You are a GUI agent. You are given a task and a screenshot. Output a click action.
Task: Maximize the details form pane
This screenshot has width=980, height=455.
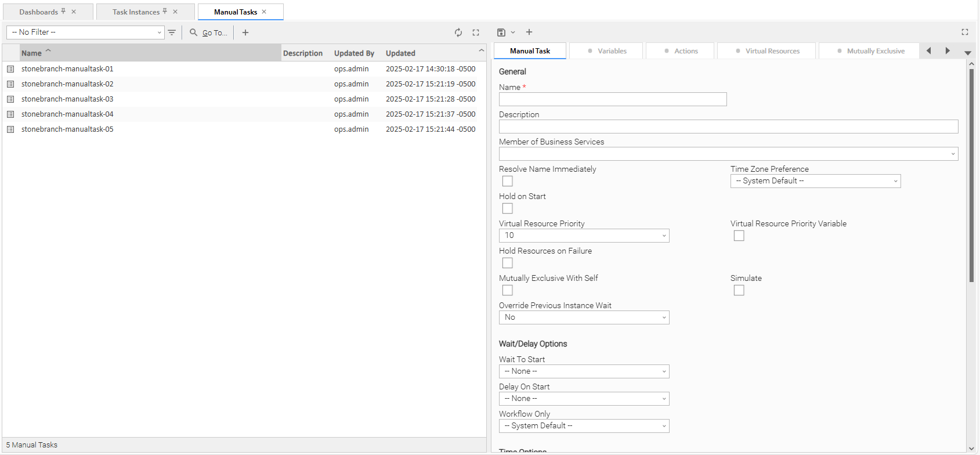(x=965, y=32)
